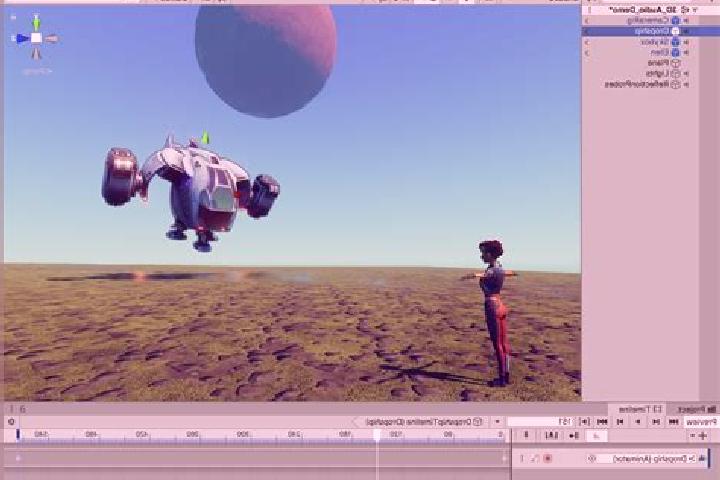Select the ReflectionProbes object in hierarchy

click(641, 84)
